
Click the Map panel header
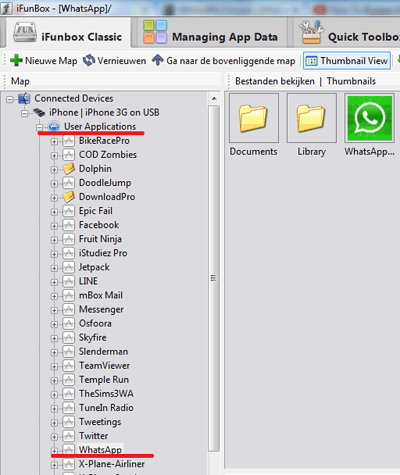tap(20, 81)
